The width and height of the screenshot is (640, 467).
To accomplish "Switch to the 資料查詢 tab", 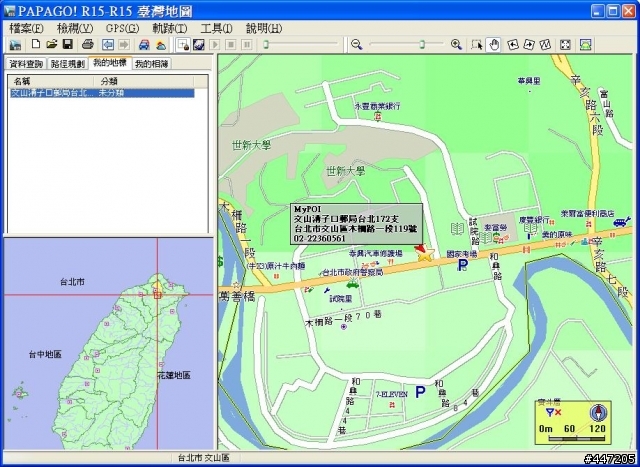I will click(x=26, y=64).
